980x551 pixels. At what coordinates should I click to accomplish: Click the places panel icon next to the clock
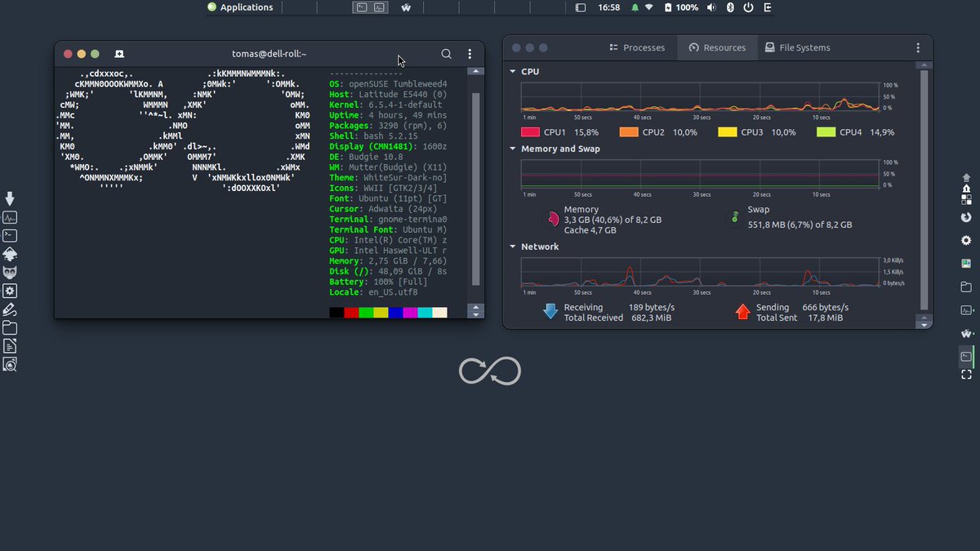pos(581,7)
